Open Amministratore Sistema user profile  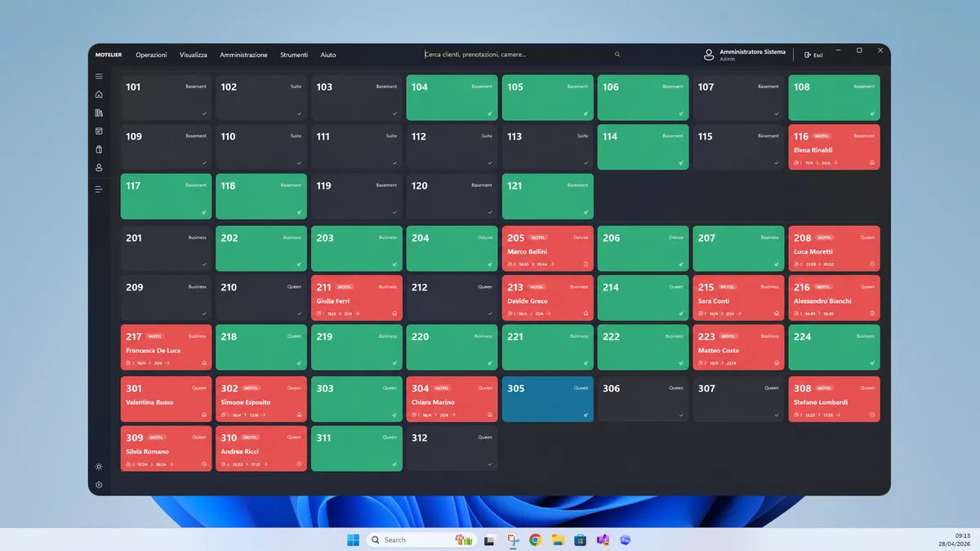pos(745,55)
